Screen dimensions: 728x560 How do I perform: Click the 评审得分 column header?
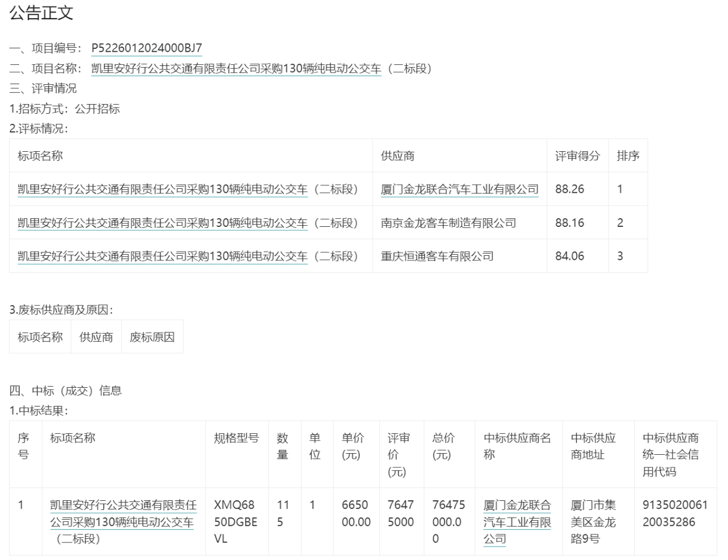(x=577, y=156)
